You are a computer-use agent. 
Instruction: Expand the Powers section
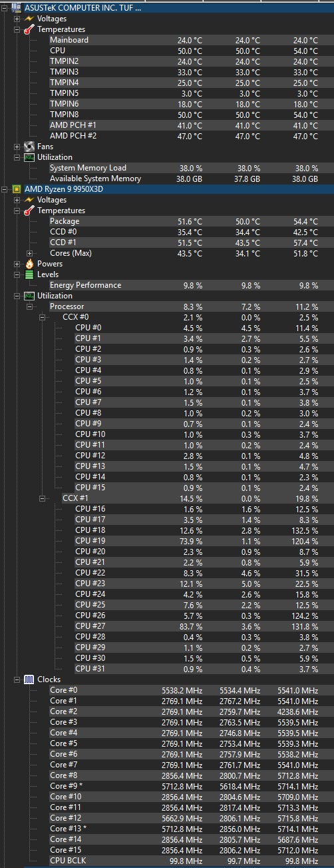click(x=17, y=264)
